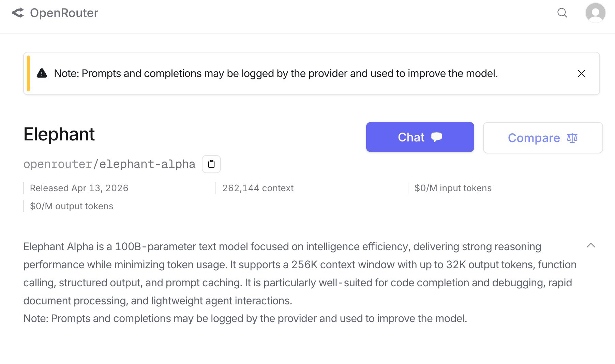
Task: Dismiss the logging note banner
Action: coord(581,74)
